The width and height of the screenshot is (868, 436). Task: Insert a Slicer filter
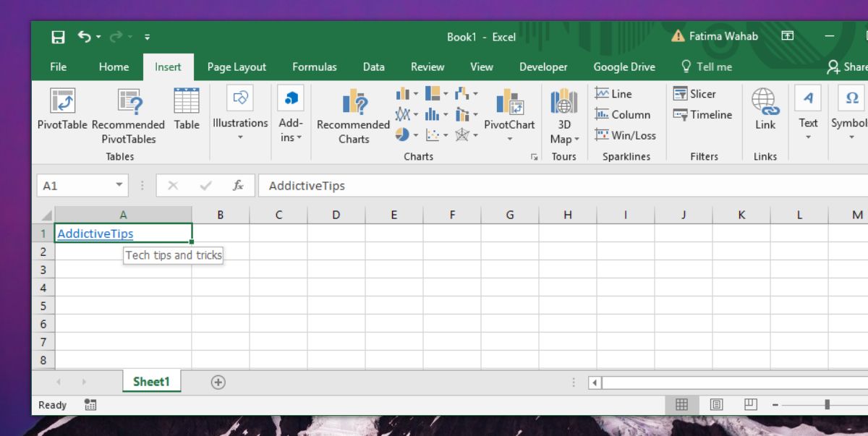click(x=694, y=94)
